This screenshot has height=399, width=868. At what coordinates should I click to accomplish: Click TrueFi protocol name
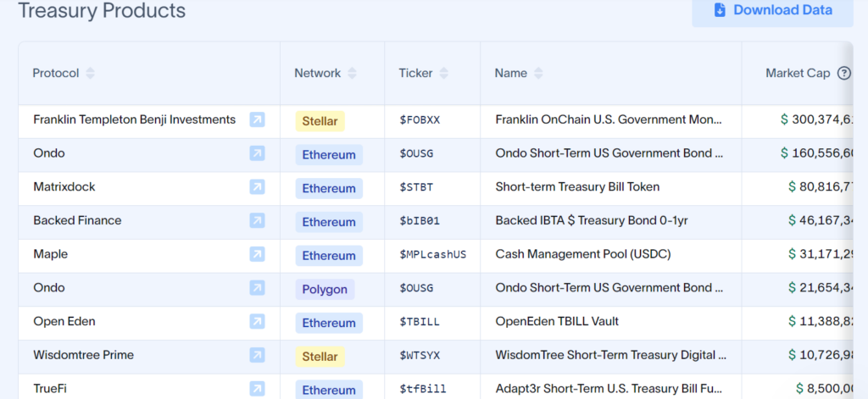(50, 389)
